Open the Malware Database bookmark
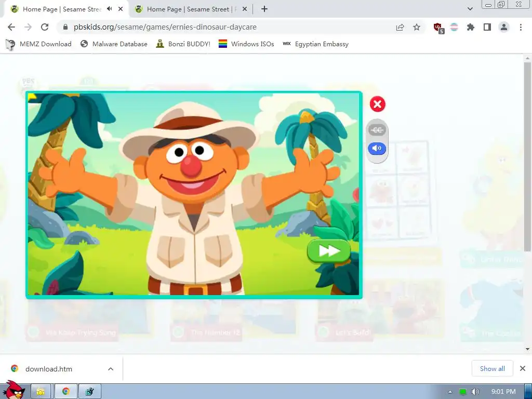Screen dimensions: 532x399 [x=114, y=44]
